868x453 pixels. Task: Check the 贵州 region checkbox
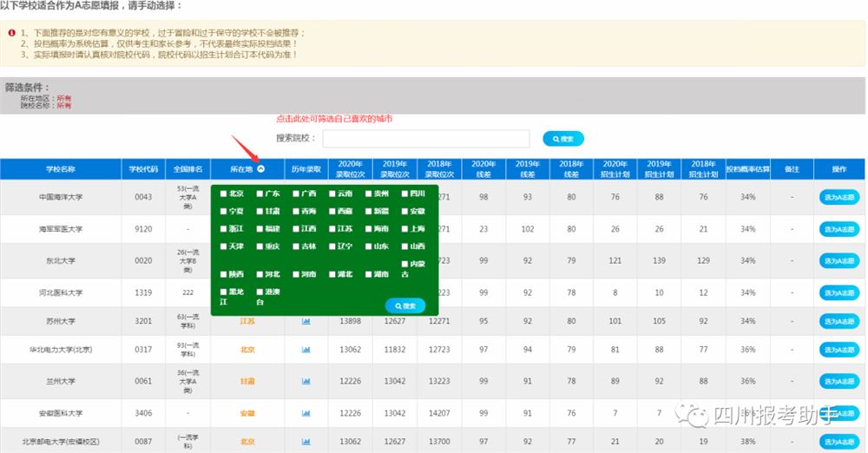pos(369,194)
